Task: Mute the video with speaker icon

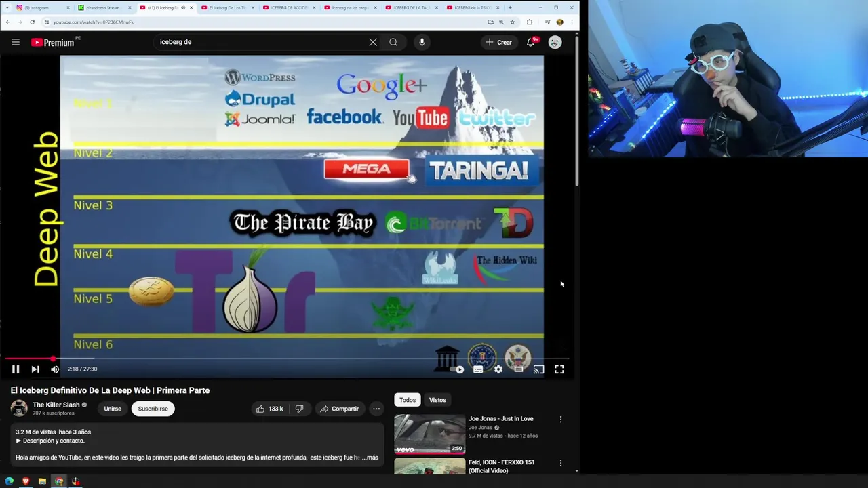Action: click(x=55, y=369)
